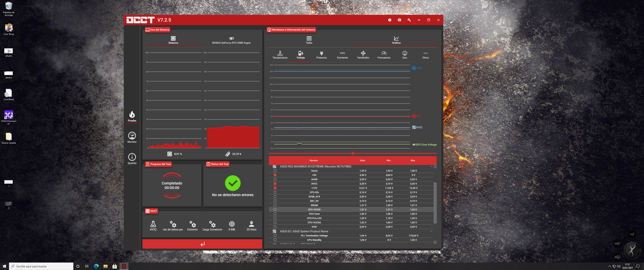
Task: Change the 20 hilos thread count
Action: [251, 226]
